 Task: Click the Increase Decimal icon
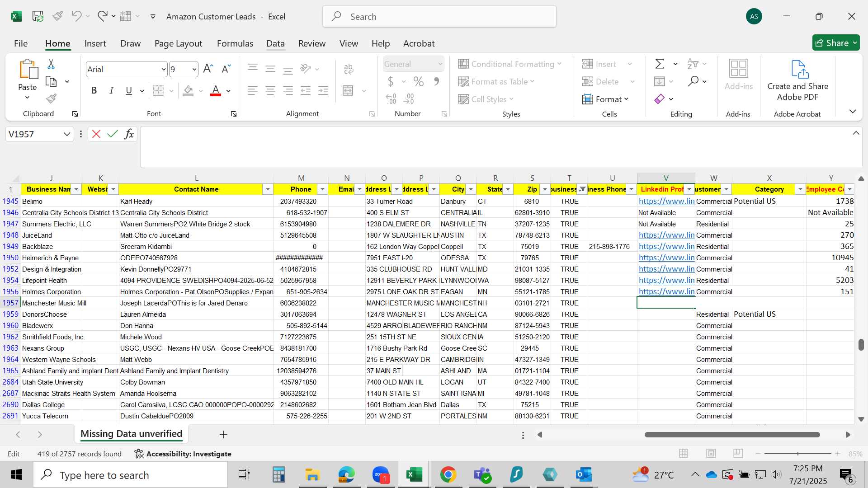391,99
